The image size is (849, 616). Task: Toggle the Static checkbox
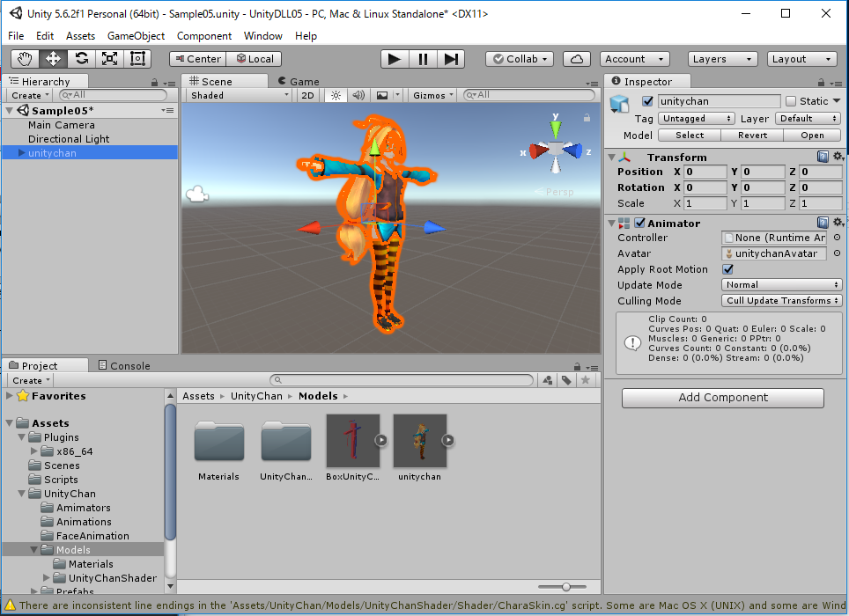(791, 101)
